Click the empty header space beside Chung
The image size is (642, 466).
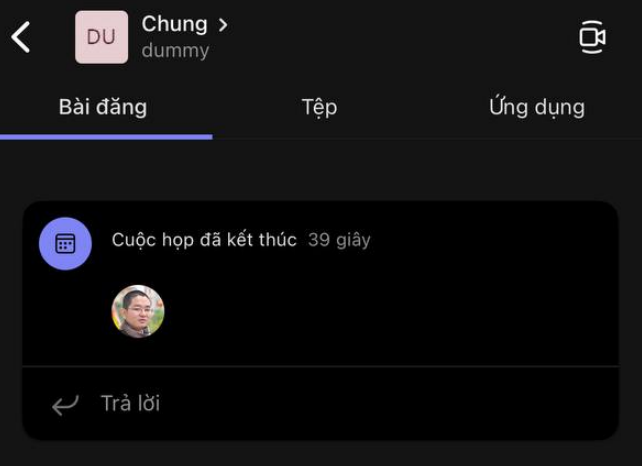click(400, 37)
